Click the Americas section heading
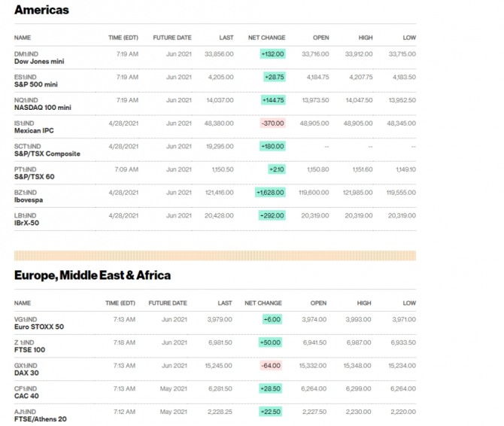The image size is (504, 426). 41,10
